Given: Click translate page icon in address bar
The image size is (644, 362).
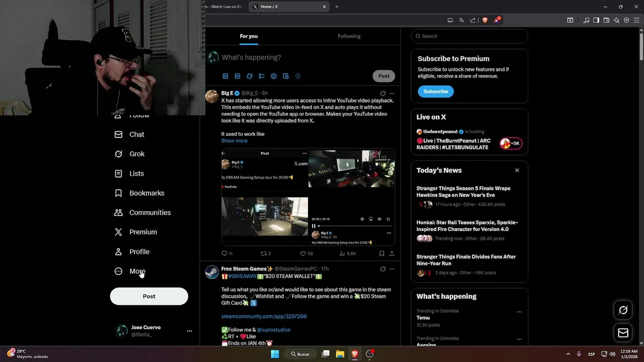Looking at the screenshot, I should tap(461, 20).
